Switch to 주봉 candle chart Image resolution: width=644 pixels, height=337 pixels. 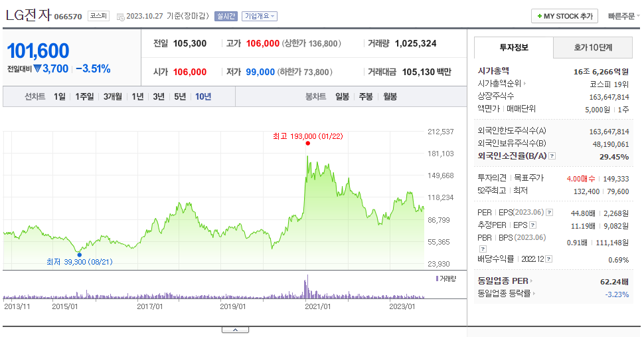coord(366,96)
